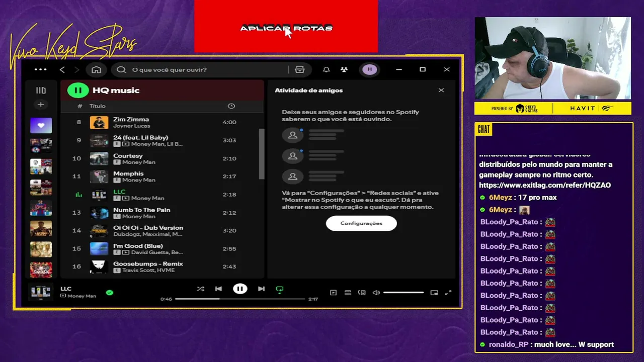Click the 'Configurações' button
The height and width of the screenshot is (362, 644).
[x=361, y=223]
